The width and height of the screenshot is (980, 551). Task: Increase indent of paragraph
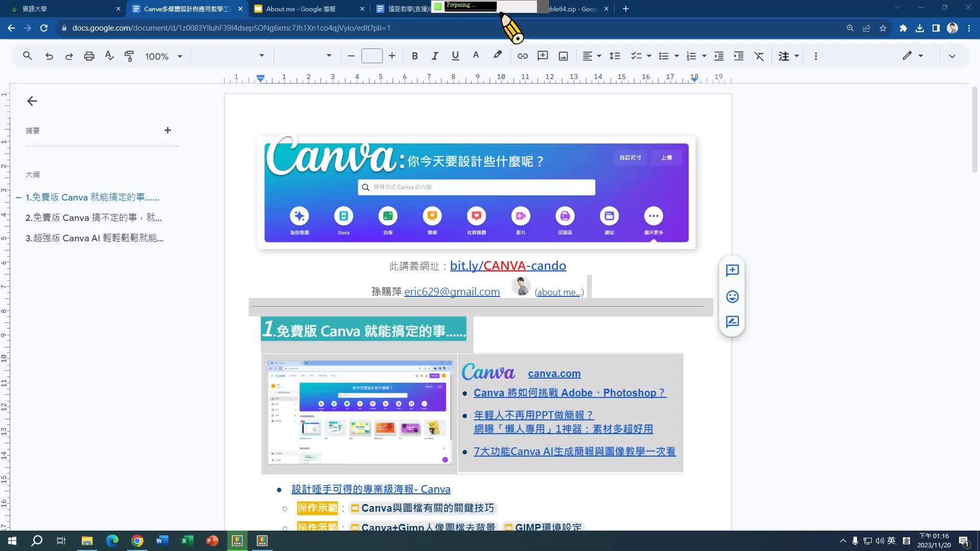[x=739, y=56]
